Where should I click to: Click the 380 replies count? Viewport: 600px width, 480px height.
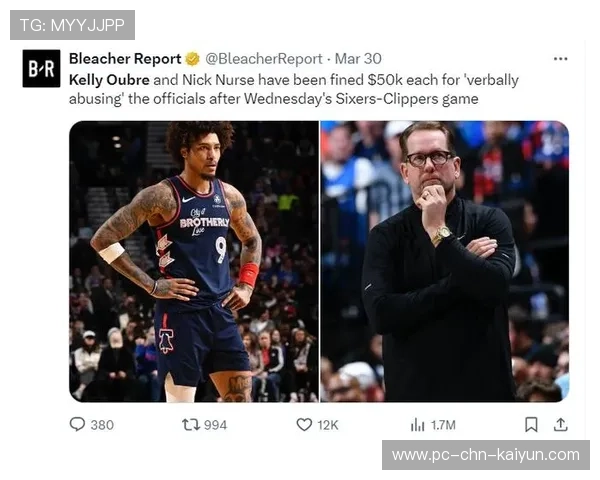pos(102,425)
